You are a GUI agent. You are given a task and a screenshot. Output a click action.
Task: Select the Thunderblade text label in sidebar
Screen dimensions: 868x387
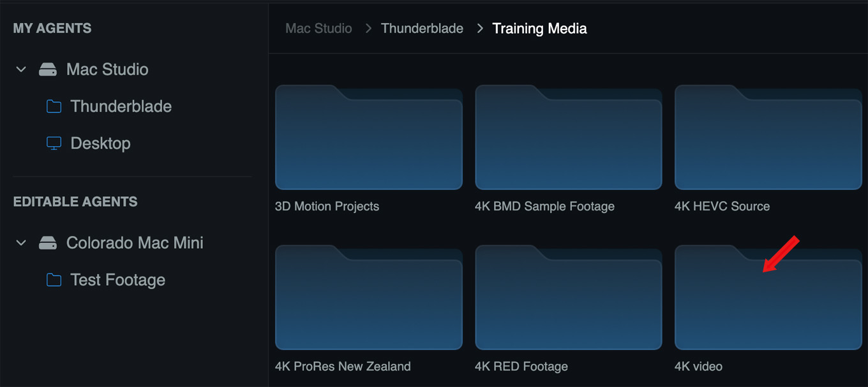click(121, 106)
